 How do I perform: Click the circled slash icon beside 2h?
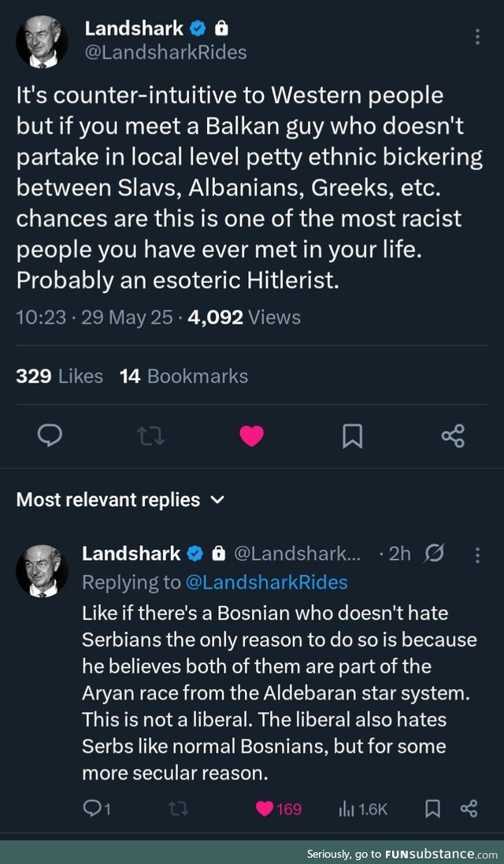coord(434,554)
